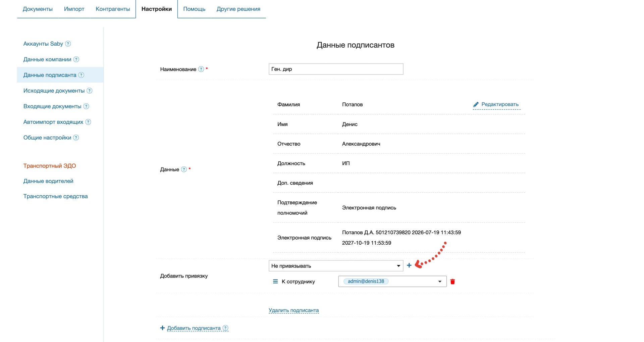The image size is (644, 342).
Task: Click the surname value Потапов
Action: [x=352, y=104]
